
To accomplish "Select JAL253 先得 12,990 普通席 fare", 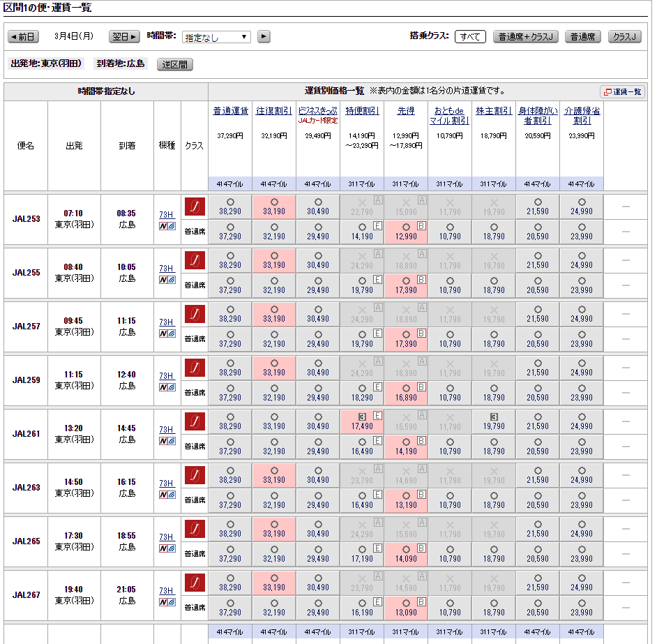I will 406,232.
